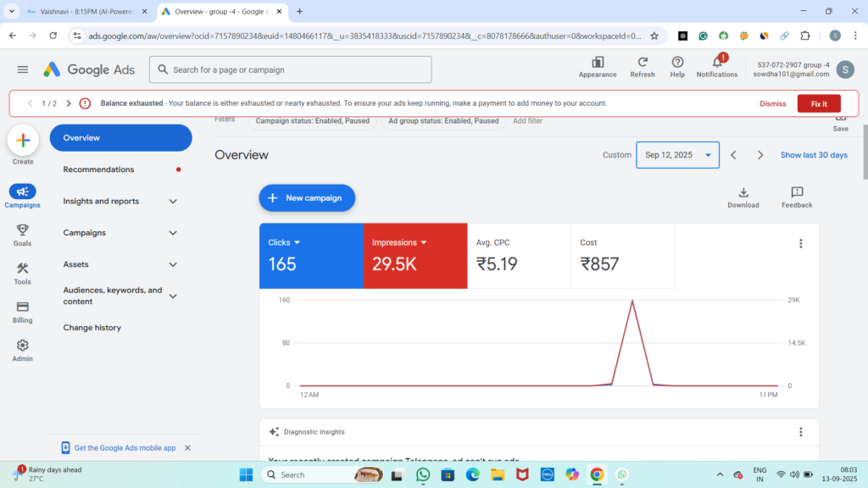Switch to the Vaishnavi browser tab
Screen dimensions: 868x488
pos(87,11)
